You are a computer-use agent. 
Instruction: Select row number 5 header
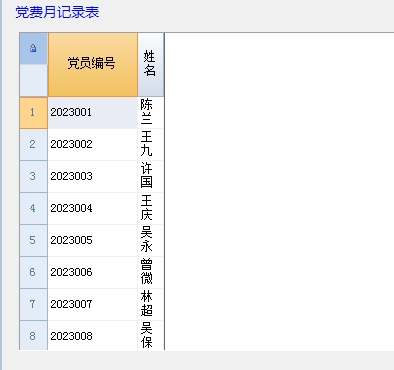point(33,241)
